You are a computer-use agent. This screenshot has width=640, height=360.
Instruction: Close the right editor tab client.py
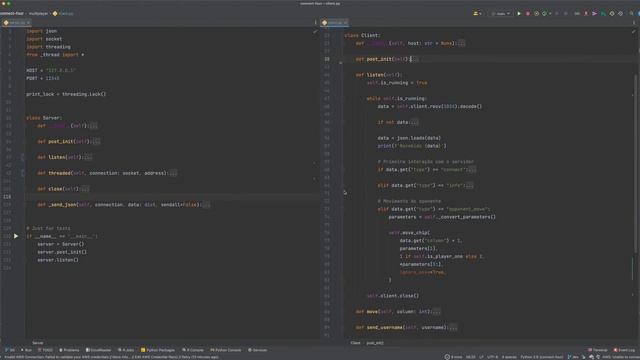tap(345, 22)
